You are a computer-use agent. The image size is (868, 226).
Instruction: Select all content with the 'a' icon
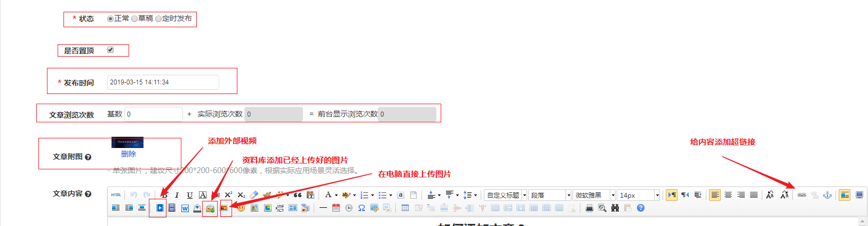click(401, 195)
